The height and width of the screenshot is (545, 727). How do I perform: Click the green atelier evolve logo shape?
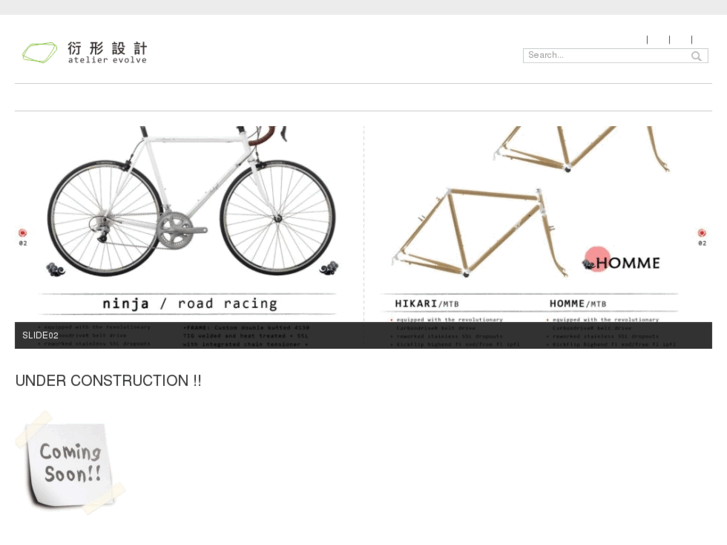(40, 52)
